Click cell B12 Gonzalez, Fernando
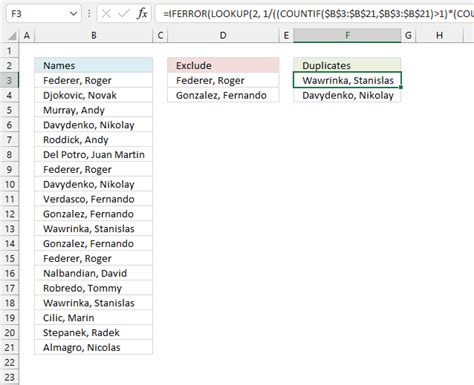This screenshot has height=385, width=474. point(94,214)
